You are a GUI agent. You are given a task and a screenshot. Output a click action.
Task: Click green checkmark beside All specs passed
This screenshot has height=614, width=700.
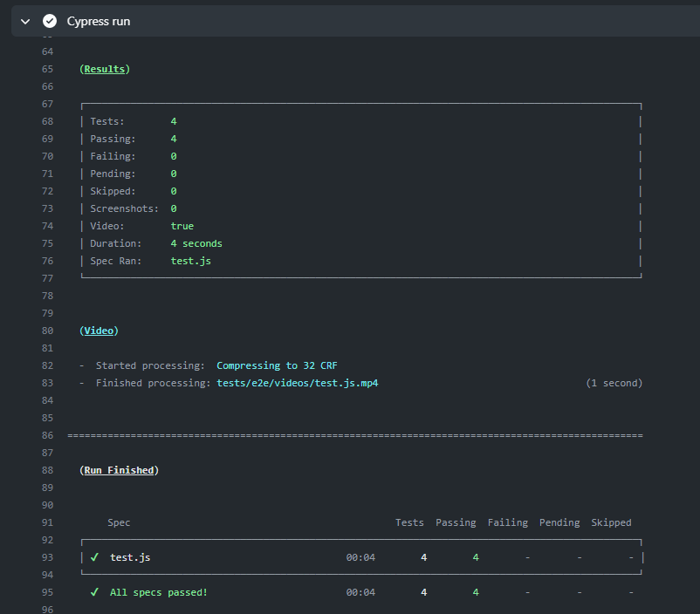click(x=94, y=592)
